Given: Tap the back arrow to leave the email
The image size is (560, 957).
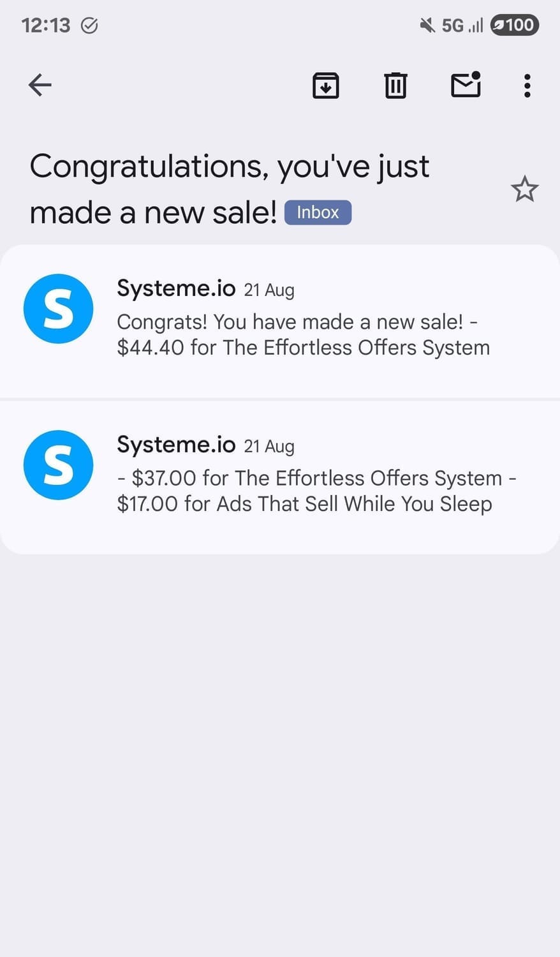Looking at the screenshot, I should (40, 85).
